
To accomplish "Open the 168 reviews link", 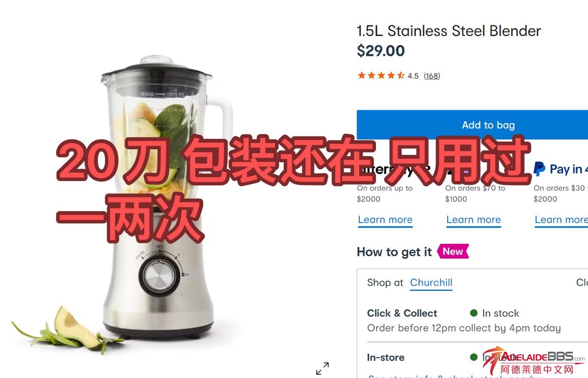I will [432, 76].
